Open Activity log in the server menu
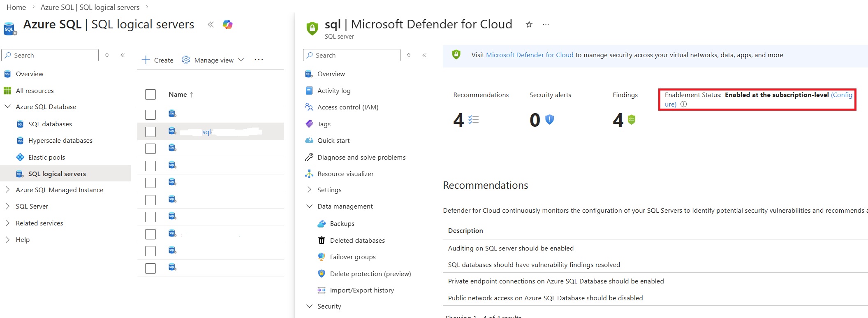The width and height of the screenshot is (868, 318). click(334, 91)
